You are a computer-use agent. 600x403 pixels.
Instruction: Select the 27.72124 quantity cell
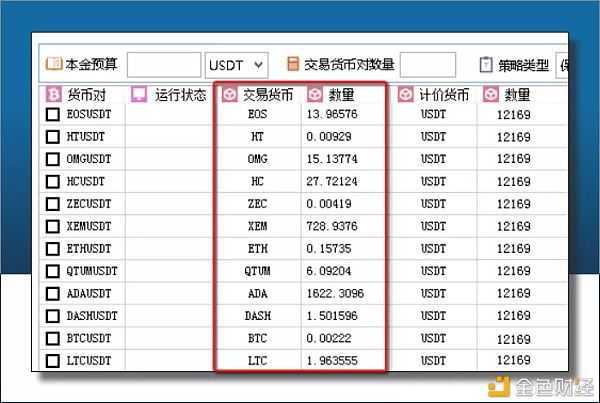[342, 181]
